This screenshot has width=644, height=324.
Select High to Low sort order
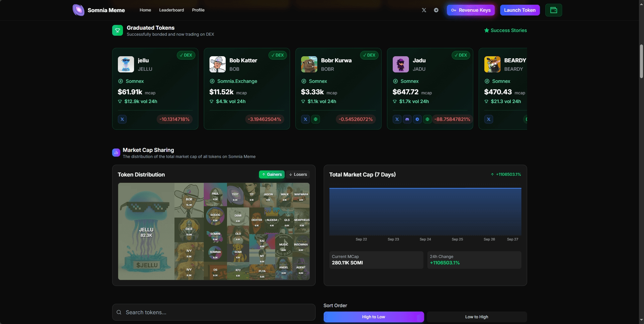coord(374,317)
